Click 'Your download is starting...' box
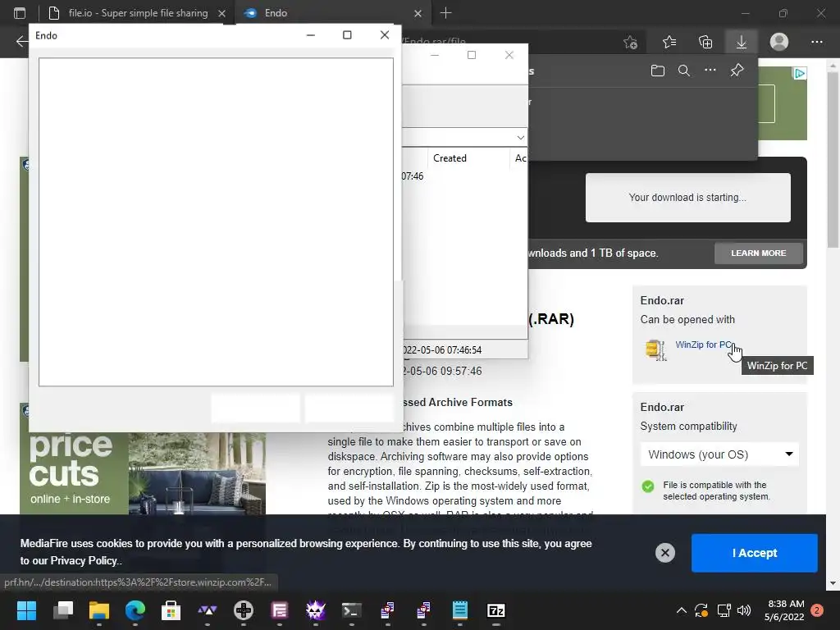This screenshot has height=630, width=840. point(688,197)
